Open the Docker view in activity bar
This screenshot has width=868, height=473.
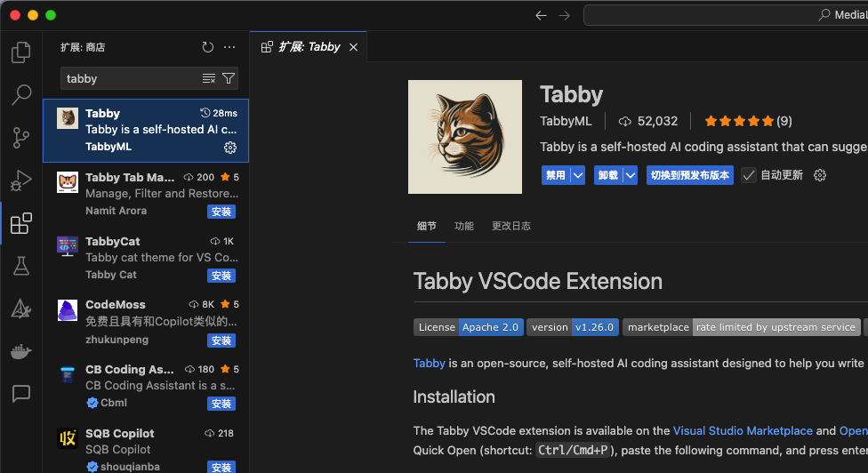tap(21, 351)
